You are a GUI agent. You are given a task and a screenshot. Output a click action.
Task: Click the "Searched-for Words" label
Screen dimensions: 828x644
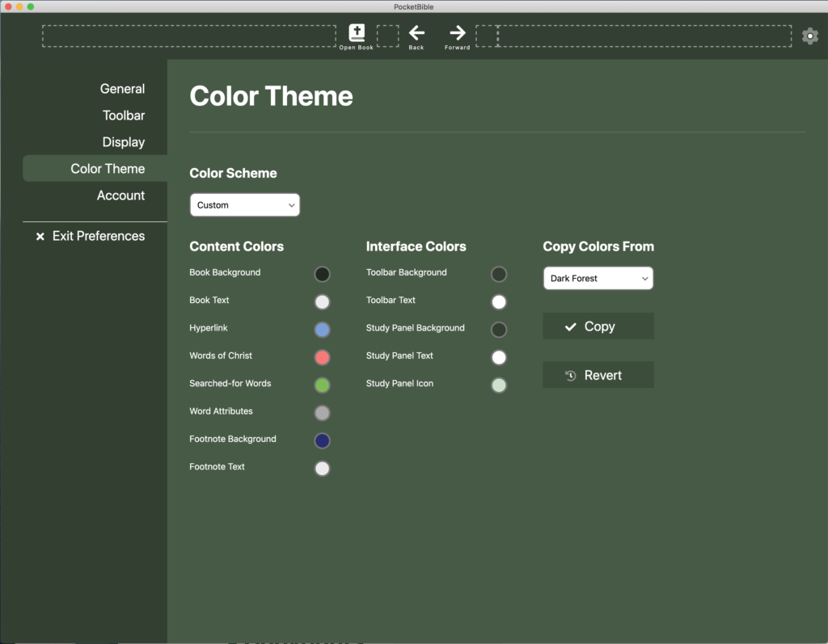(230, 383)
